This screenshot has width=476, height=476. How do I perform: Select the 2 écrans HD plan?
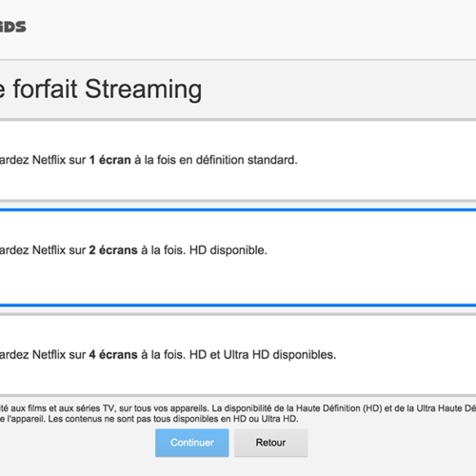click(x=238, y=257)
